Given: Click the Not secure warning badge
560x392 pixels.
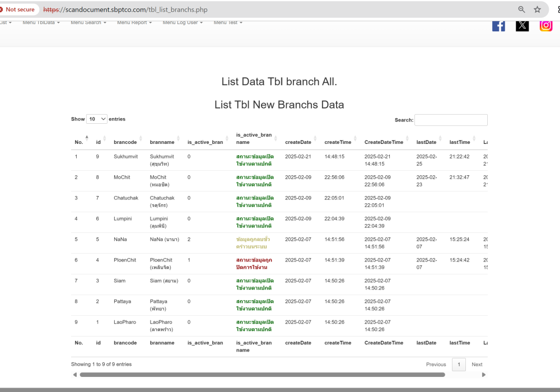Looking at the screenshot, I should pos(18,10).
